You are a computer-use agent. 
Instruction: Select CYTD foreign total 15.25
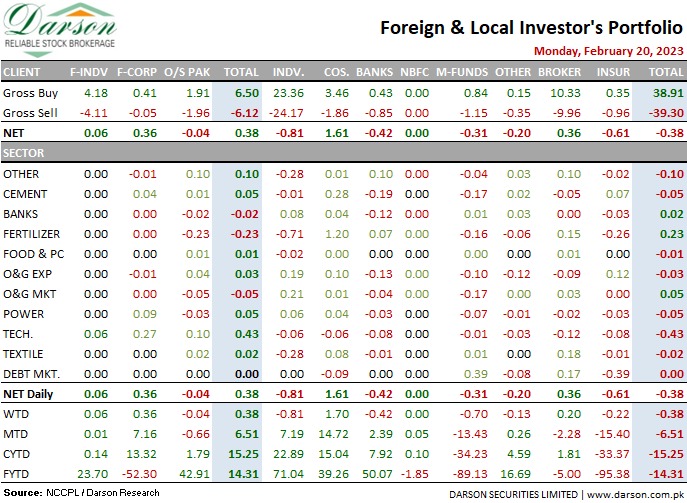[244, 454]
